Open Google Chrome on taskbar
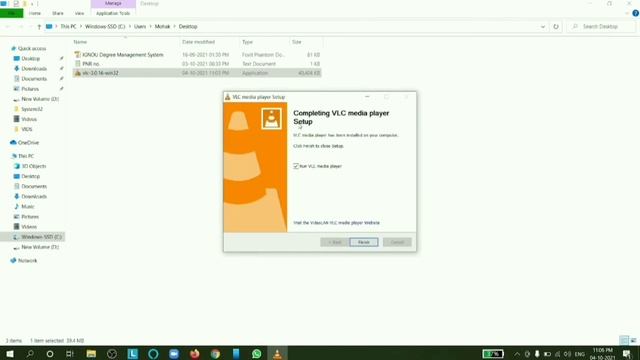640x360 pixels. (216, 353)
